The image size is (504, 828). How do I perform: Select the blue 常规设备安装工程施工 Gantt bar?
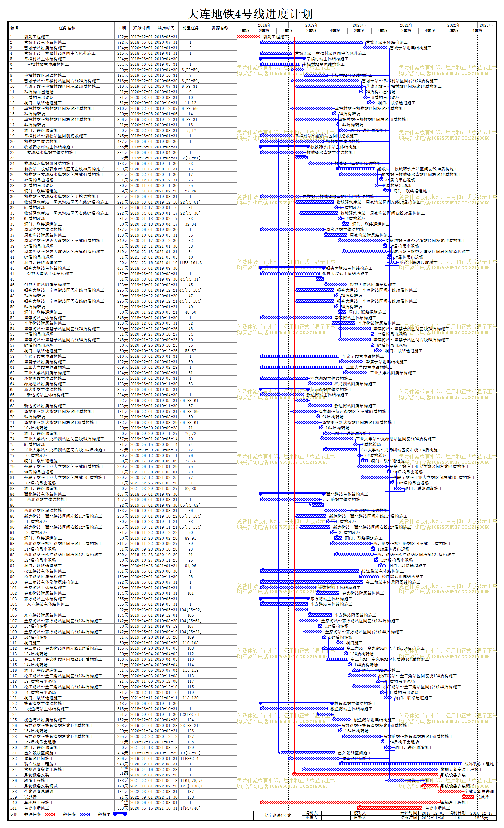[370, 769]
